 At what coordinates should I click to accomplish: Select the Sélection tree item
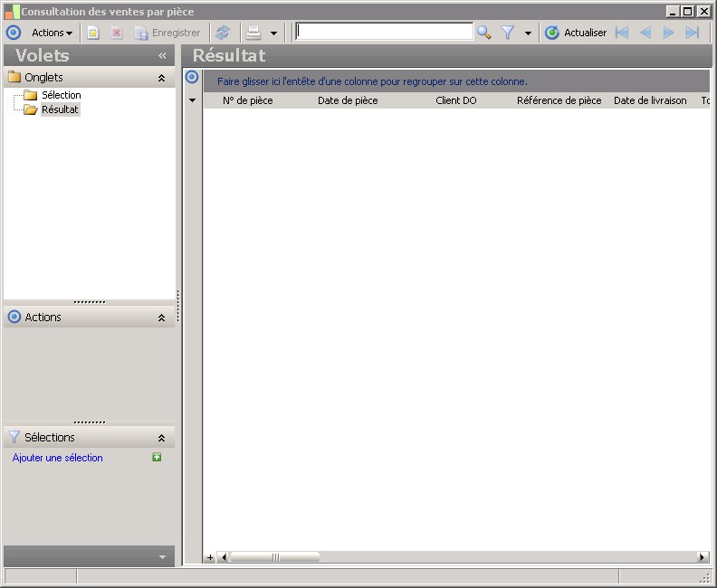coord(61,95)
